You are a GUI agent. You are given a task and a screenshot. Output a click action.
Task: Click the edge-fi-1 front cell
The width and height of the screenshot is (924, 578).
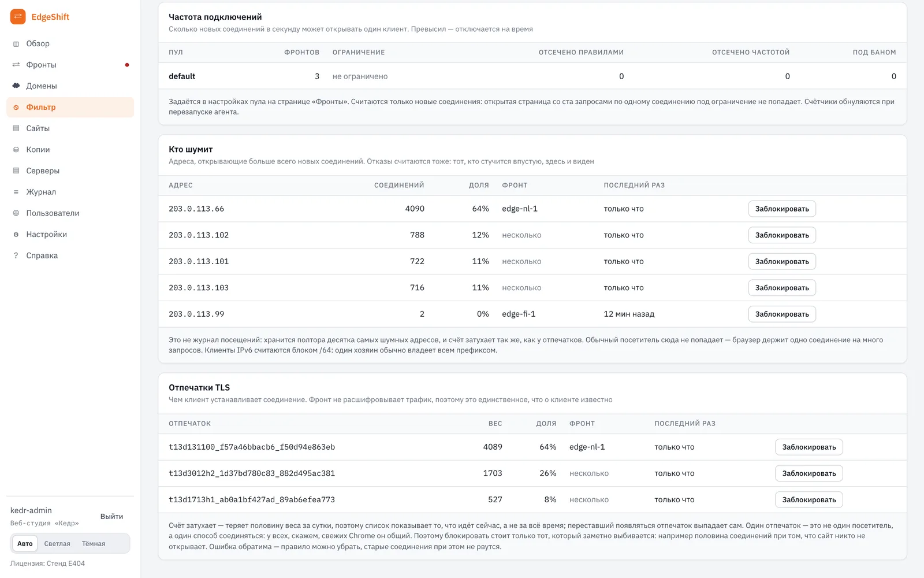(519, 314)
